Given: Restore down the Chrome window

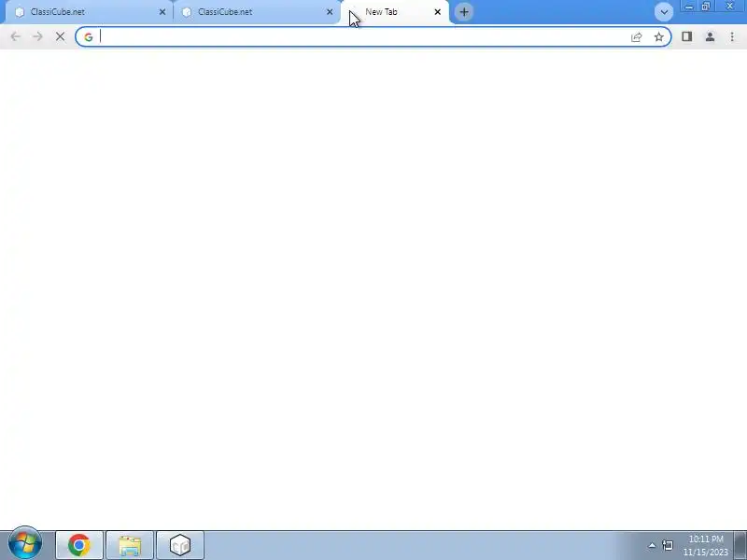Looking at the screenshot, I should [706, 7].
